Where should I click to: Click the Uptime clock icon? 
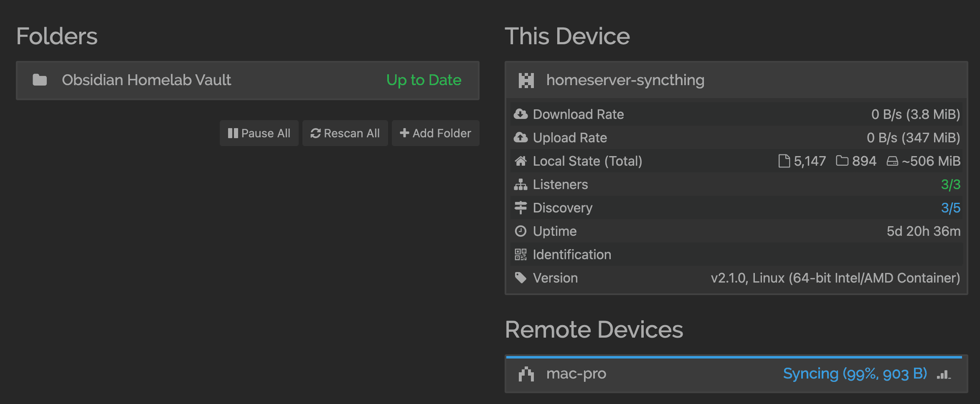(520, 231)
